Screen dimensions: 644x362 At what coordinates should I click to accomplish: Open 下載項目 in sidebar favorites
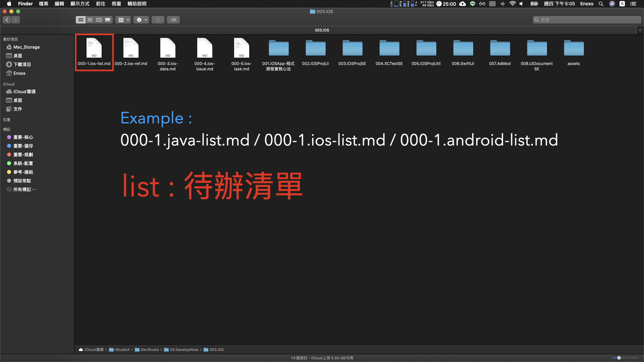coord(19,64)
